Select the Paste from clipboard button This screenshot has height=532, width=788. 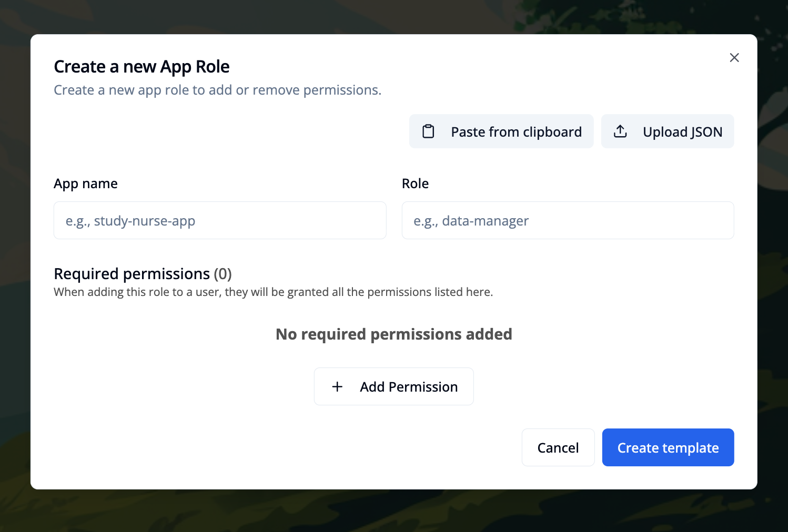501,131
